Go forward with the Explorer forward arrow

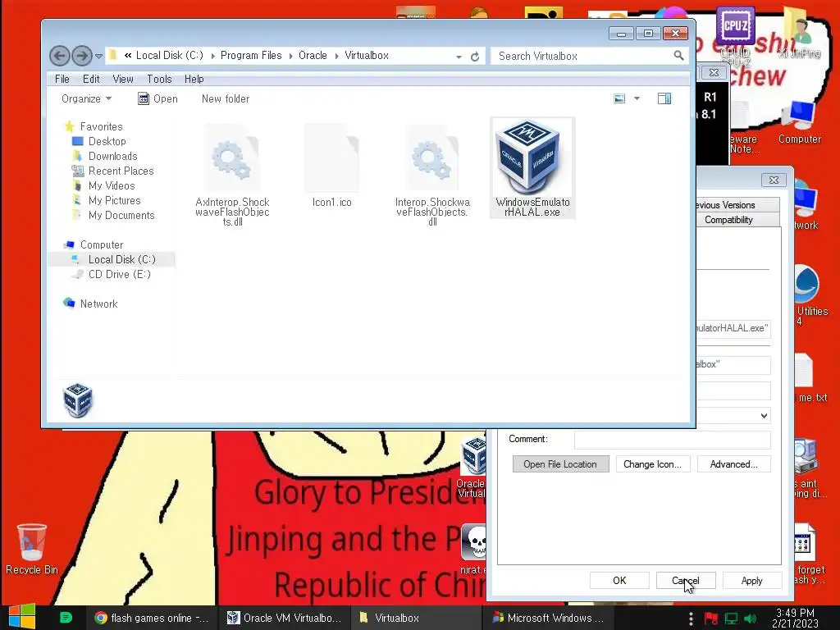pos(81,56)
